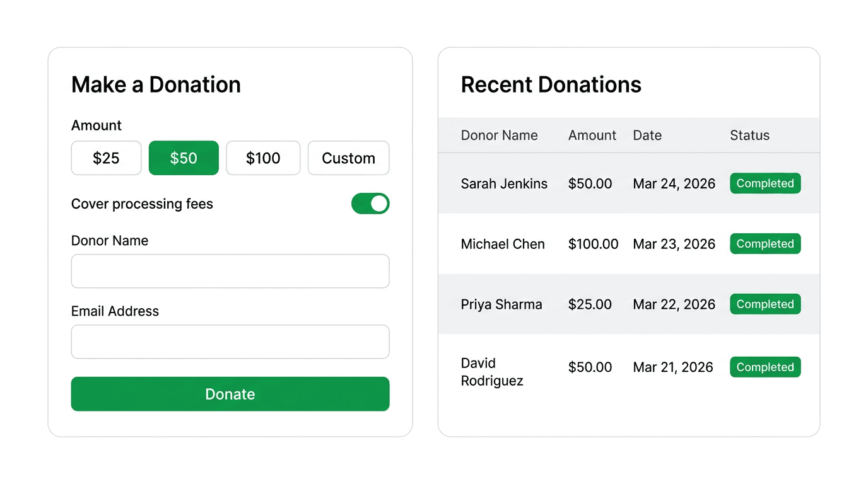Click the Donor Name column header
Image resolution: width=868 pixels, height=484 pixels.
[499, 135]
